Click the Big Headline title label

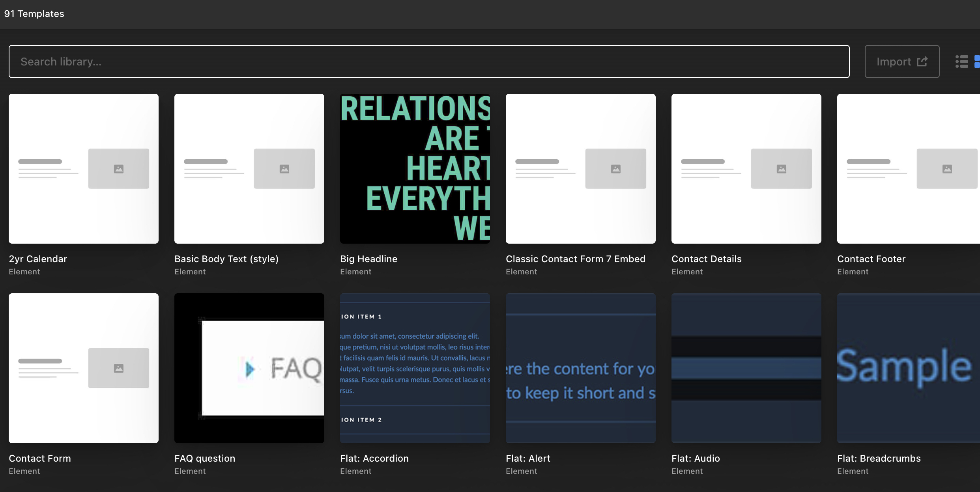point(368,259)
